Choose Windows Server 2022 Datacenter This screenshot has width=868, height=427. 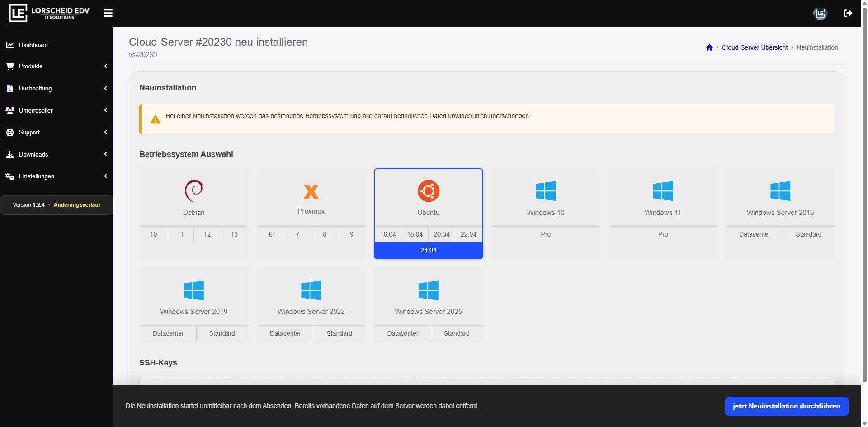coord(285,333)
